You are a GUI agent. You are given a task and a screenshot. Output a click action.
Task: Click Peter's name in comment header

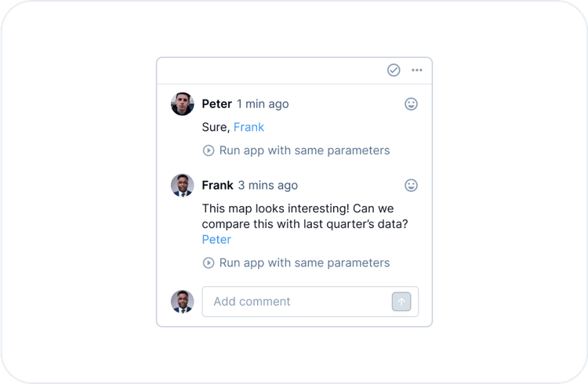[x=216, y=103]
